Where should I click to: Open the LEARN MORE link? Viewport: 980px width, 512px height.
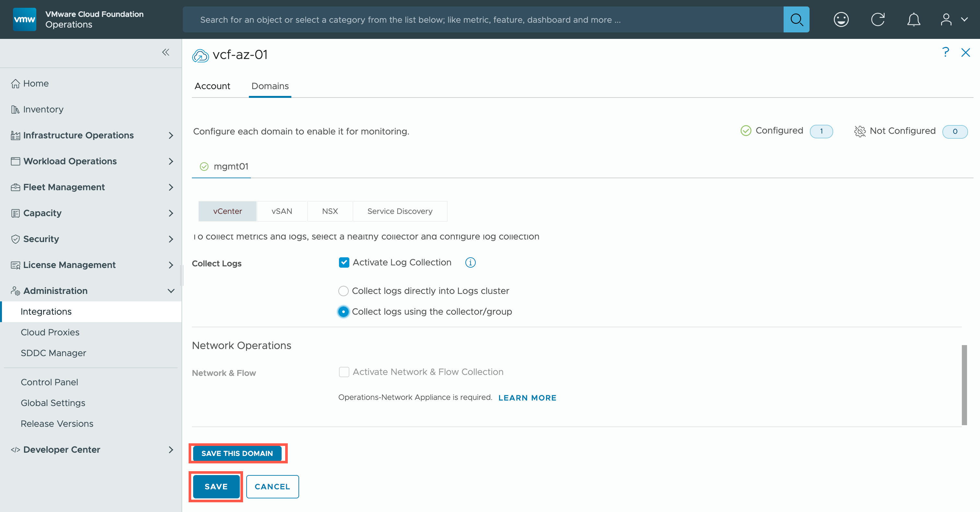click(x=527, y=398)
